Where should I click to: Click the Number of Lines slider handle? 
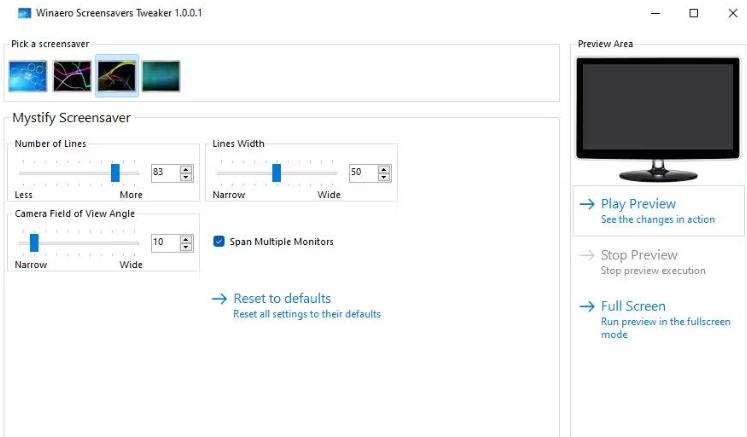[115, 173]
